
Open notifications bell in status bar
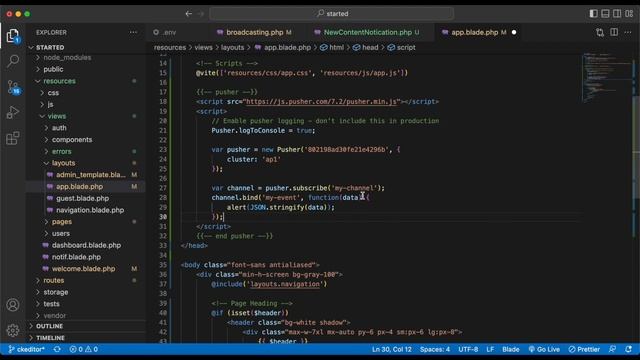[x=629, y=349]
